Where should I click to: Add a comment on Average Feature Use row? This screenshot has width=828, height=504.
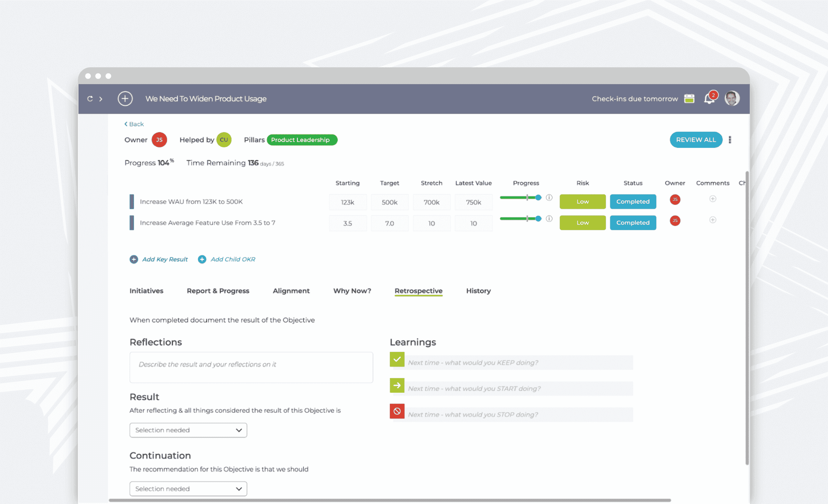click(x=713, y=220)
